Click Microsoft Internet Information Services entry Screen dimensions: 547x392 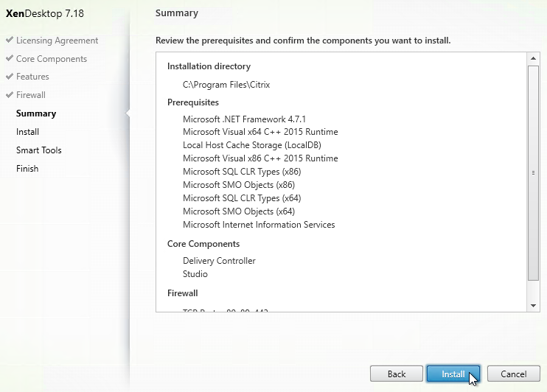[259, 225]
